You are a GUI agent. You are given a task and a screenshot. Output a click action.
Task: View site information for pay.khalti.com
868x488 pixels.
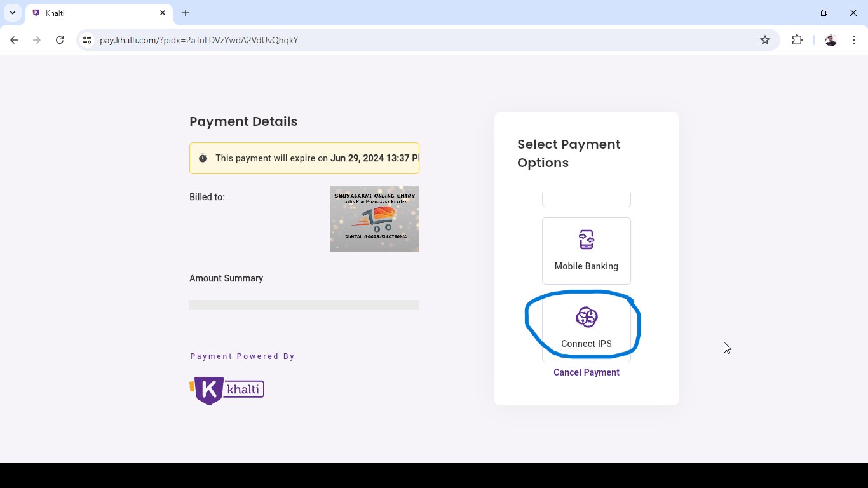click(87, 40)
